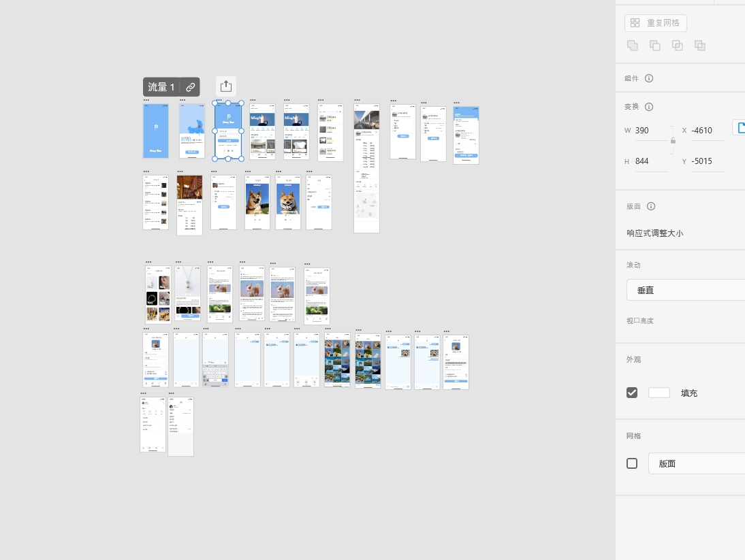Open the grid type dropdown showing 版面
The width and height of the screenshot is (745, 560).
coord(696,463)
